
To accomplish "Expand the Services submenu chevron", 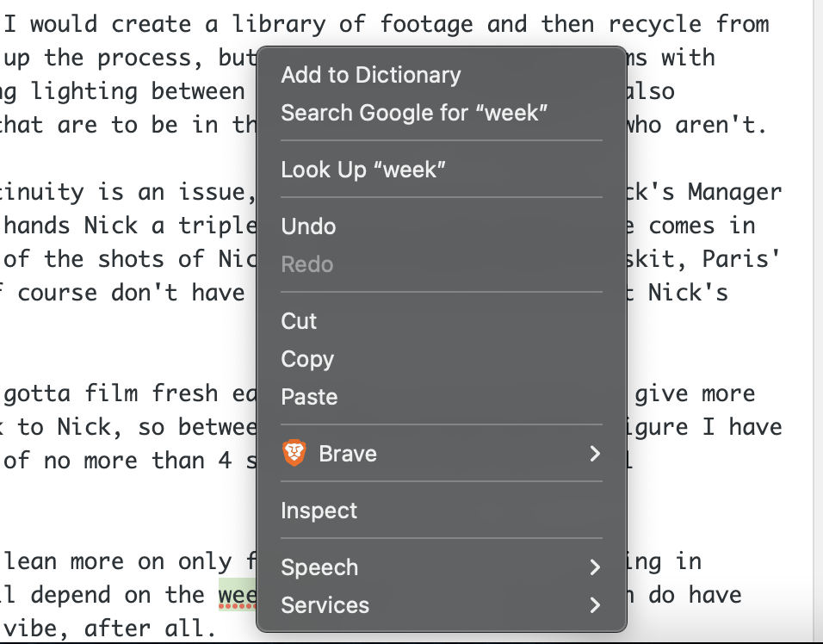I will click(594, 605).
